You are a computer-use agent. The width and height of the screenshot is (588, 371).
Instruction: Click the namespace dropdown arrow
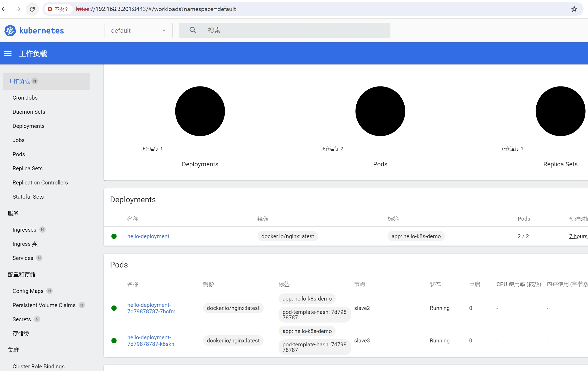[164, 31]
